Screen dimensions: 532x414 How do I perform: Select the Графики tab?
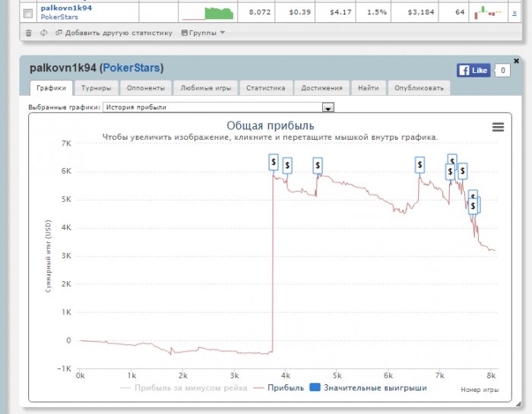[51, 88]
